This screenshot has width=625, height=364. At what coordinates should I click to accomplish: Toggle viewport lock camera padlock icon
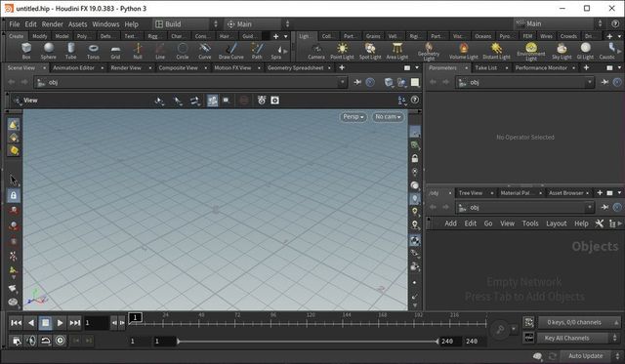pyautogui.click(x=415, y=158)
